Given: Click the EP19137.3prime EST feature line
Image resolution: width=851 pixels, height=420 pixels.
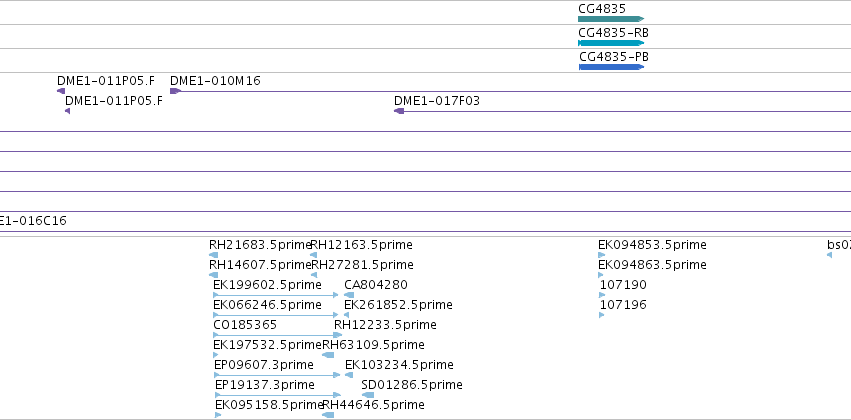Looking at the screenshot, I should click(278, 395).
